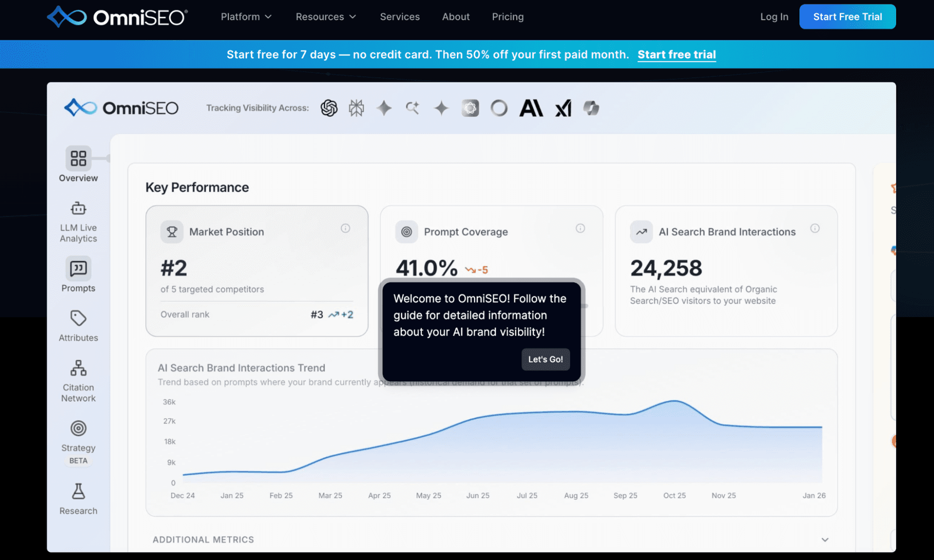Viewport: 934px width, 560px height.
Task: Navigate to the Pricing page
Action: pyautogui.click(x=508, y=17)
